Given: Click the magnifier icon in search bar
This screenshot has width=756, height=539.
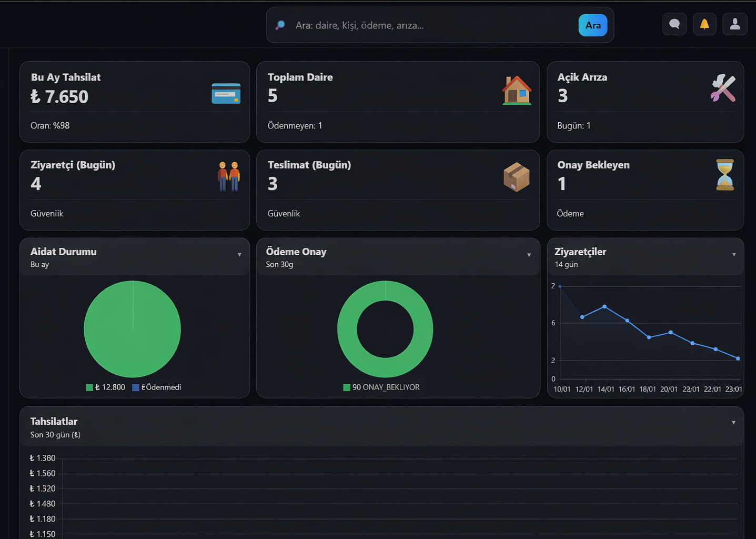Looking at the screenshot, I should click(280, 25).
